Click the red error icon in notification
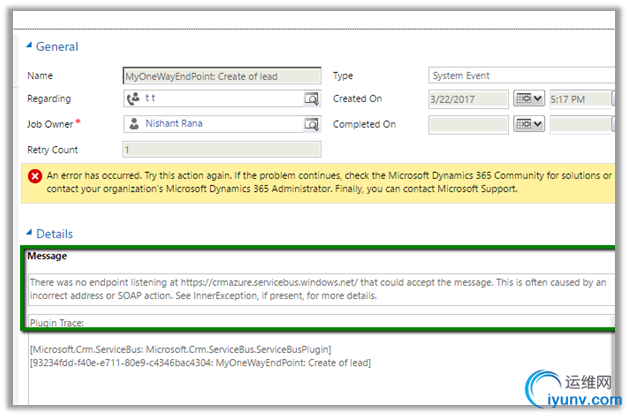This screenshot has width=628, height=416. coord(35,176)
